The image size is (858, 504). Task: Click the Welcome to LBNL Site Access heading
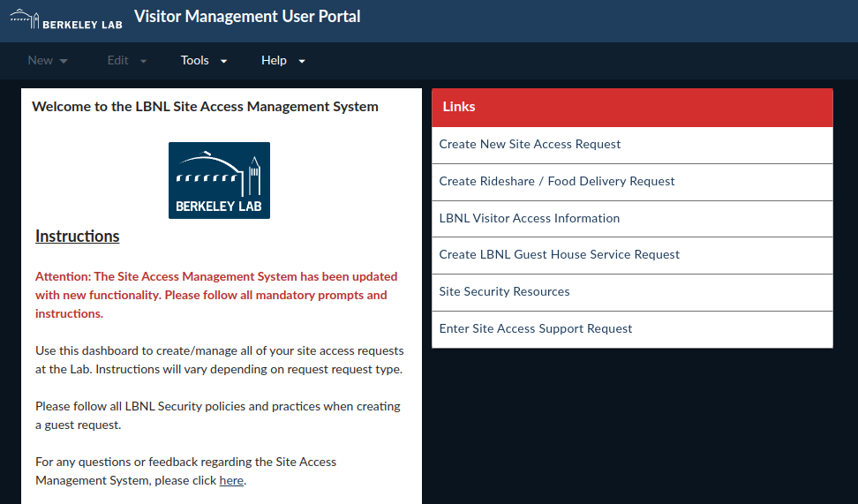click(x=205, y=107)
